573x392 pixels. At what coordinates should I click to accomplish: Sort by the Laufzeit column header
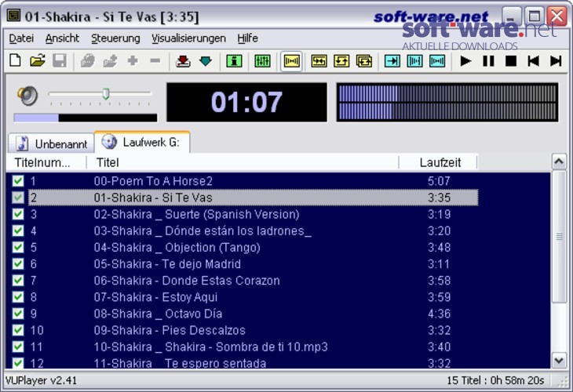pyautogui.click(x=438, y=162)
